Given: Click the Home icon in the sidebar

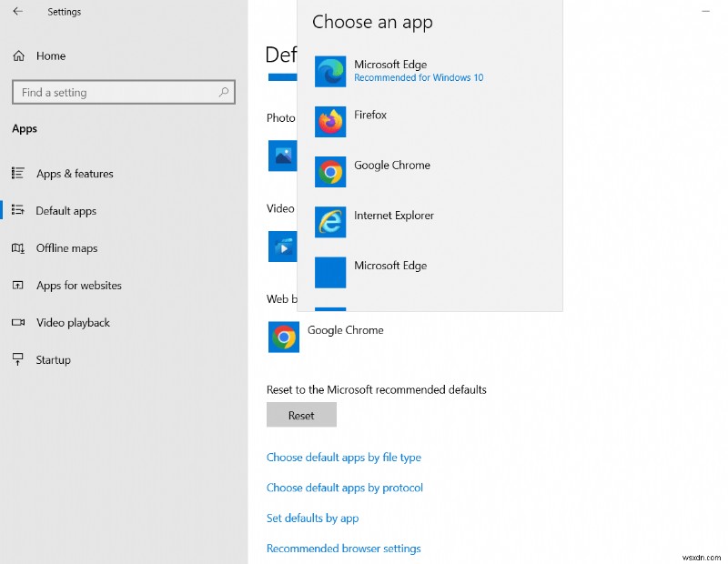Looking at the screenshot, I should point(18,55).
